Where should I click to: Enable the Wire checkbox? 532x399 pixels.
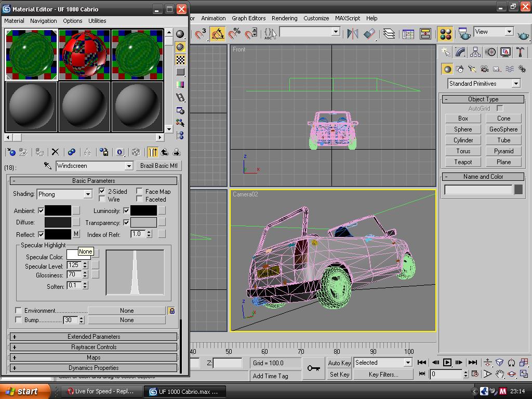click(102, 199)
